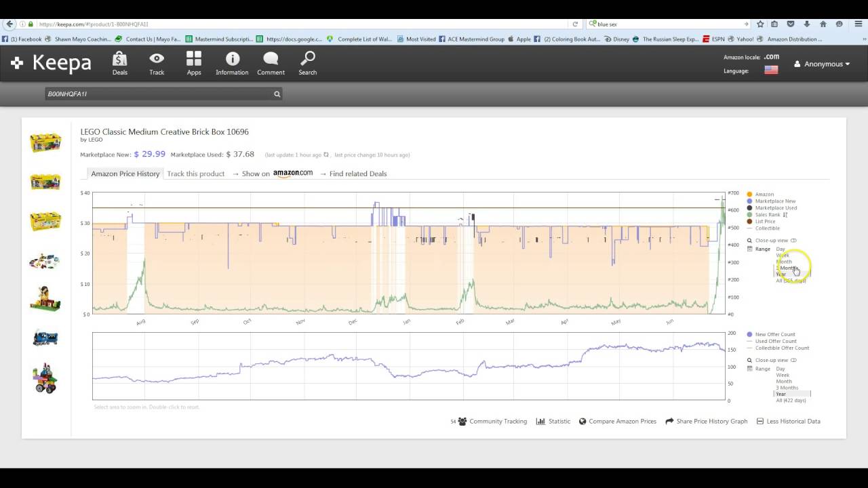Switch to Track this product tab
This screenshot has width=868, height=488.
click(x=195, y=174)
